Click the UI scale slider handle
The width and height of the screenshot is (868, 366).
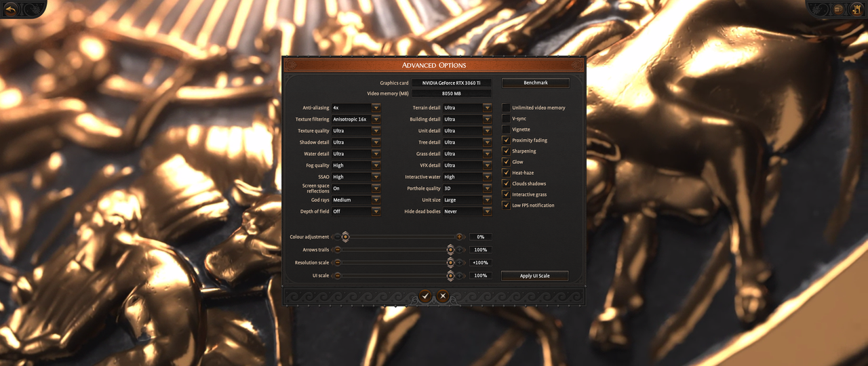450,276
